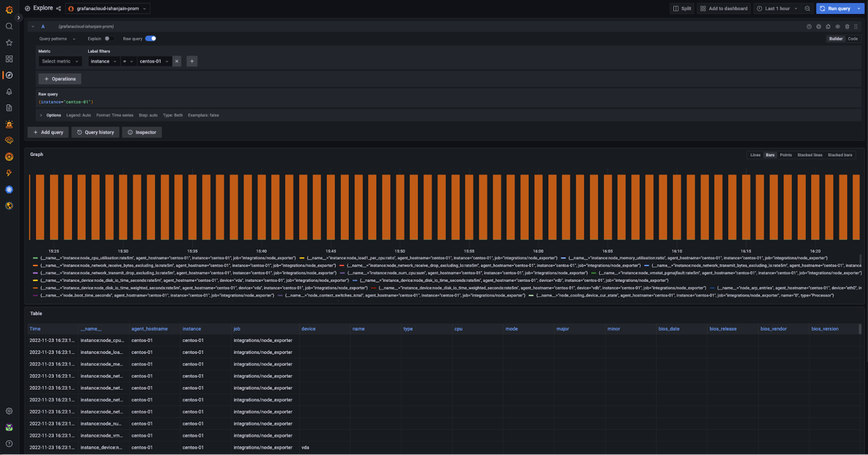Turn off the Raw query switch
Viewport: 868px width, 455px height.
(151, 39)
